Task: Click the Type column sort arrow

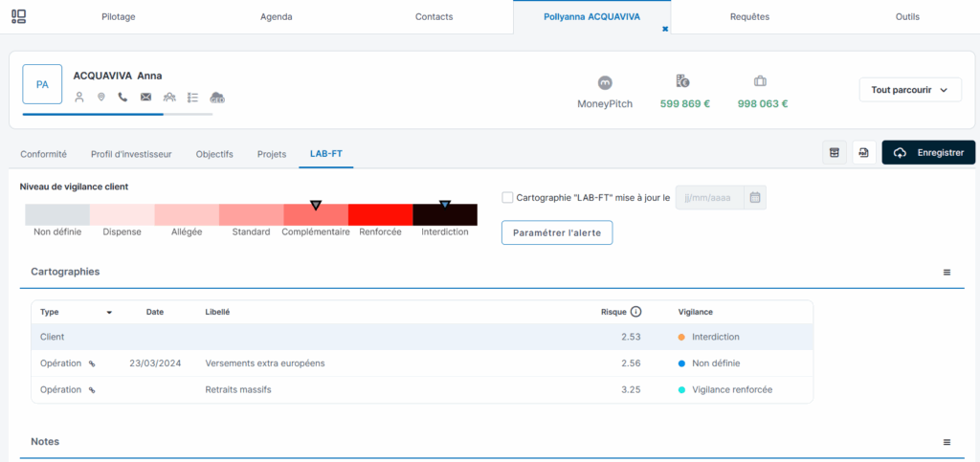Action: [x=109, y=313]
